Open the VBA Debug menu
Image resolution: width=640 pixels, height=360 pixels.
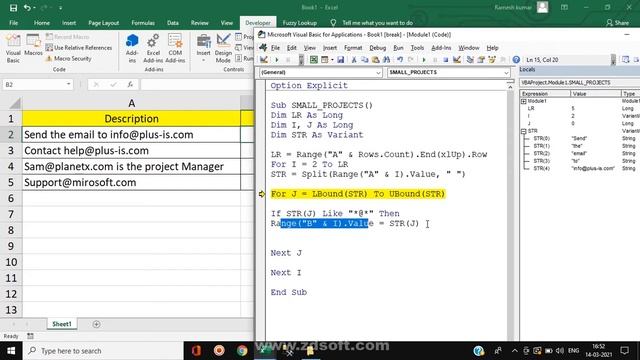(378, 48)
